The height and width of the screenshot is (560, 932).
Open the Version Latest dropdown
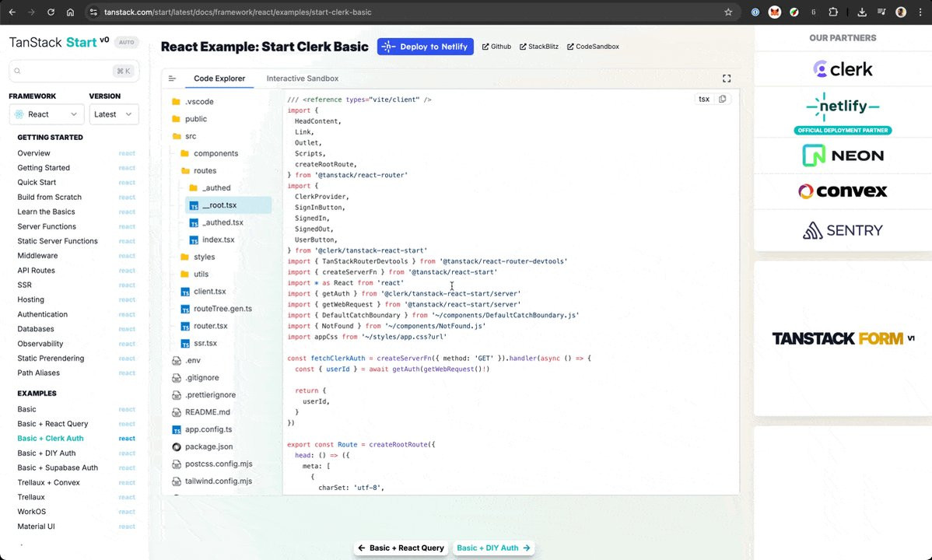tap(114, 114)
